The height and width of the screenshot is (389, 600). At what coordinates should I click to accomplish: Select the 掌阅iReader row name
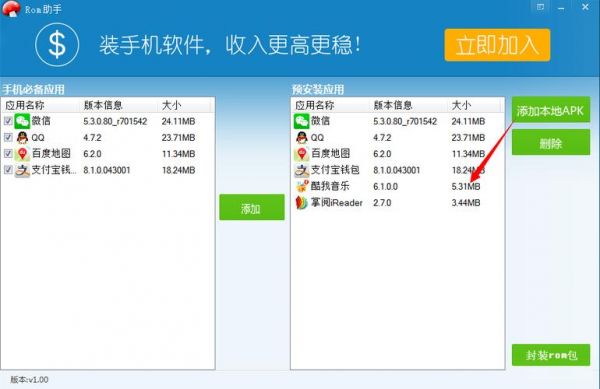pyautogui.click(x=337, y=203)
